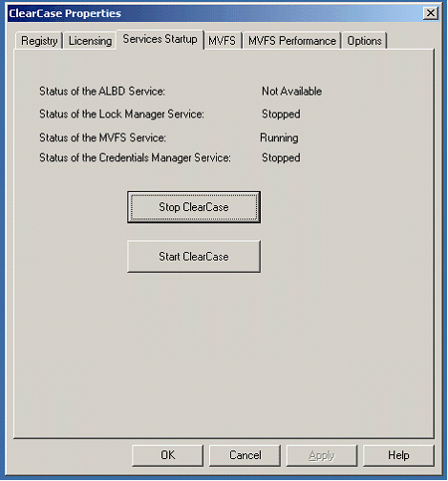Image resolution: width=448 pixels, height=481 pixels.
Task: Close the ClearCase Properties window
Action: pyautogui.click(x=431, y=13)
